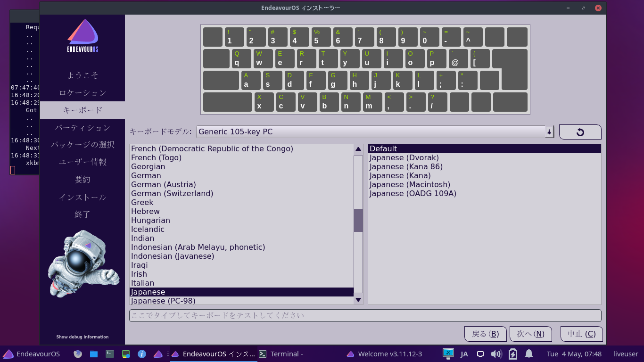The width and height of the screenshot is (644, 362).
Task: Launch Firefox from the panel
Action: (x=78, y=354)
